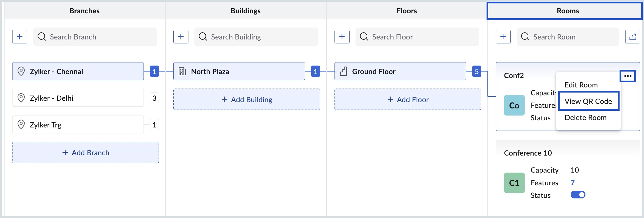Open the Conf2 three-dot options menu
Screen dimensions: 644x218
pyautogui.click(x=628, y=76)
